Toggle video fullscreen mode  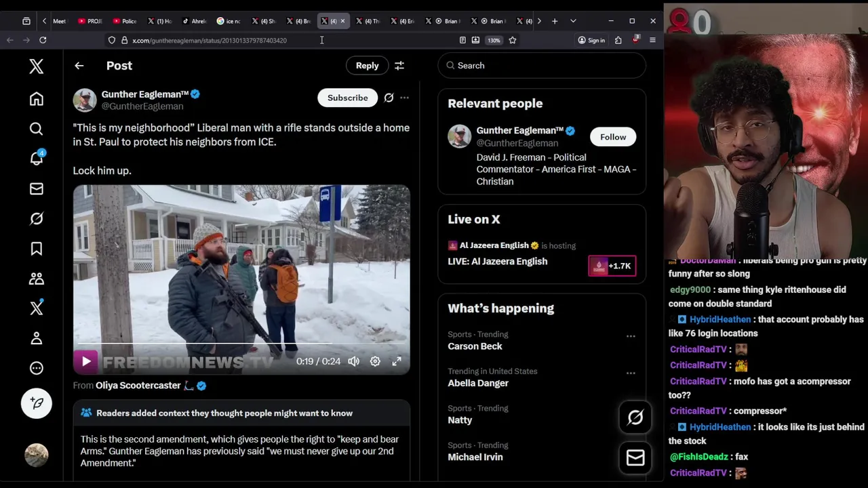[x=397, y=361]
